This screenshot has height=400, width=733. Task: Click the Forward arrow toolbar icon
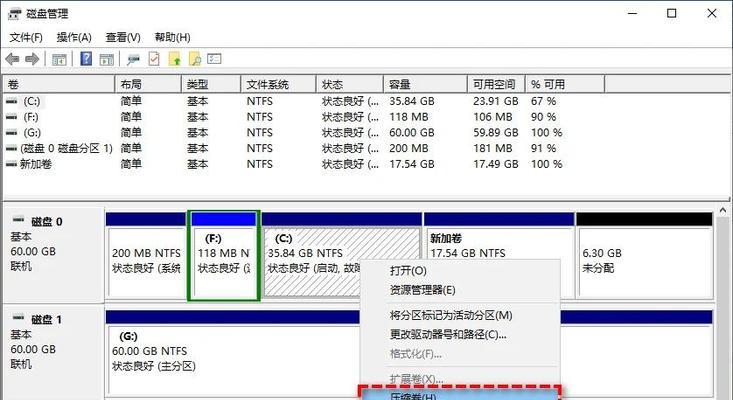pyautogui.click(x=32, y=59)
